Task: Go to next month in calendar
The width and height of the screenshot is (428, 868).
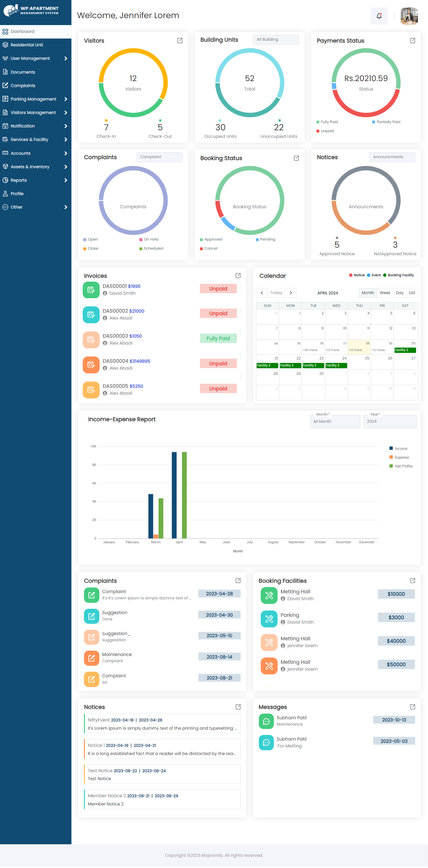Action: pos(290,293)
